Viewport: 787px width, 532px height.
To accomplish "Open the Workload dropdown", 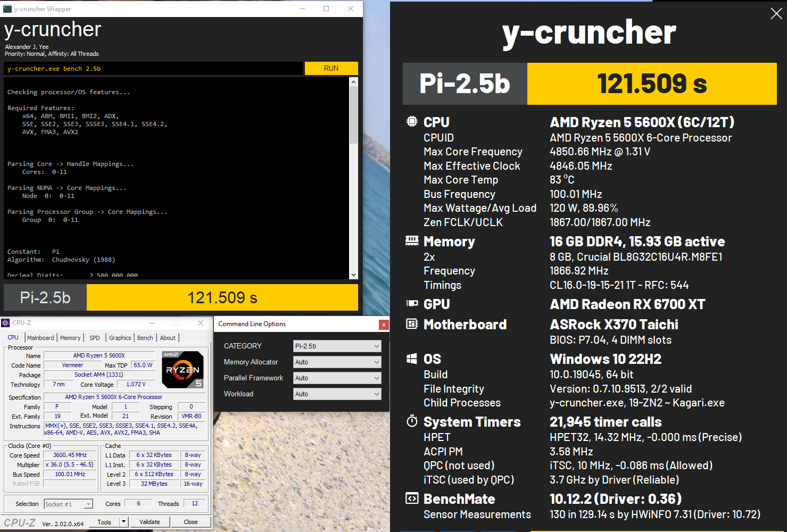I will pos(337,394).
